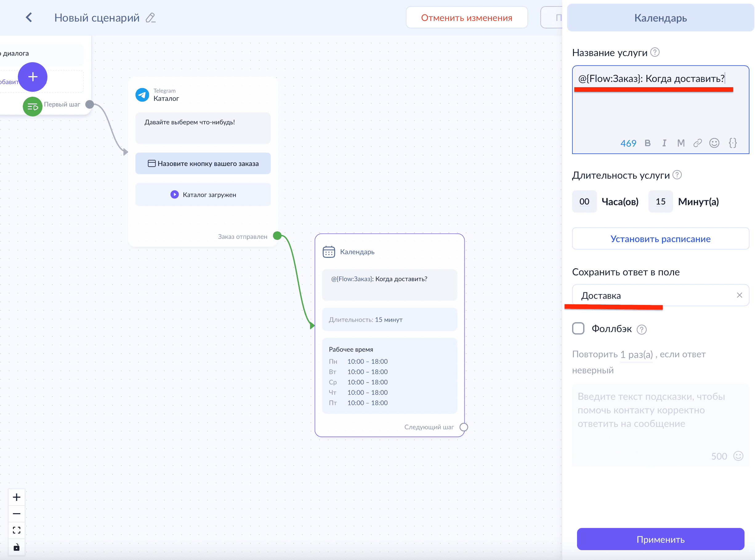Viewport: 755px width, 560px height.
Task: Toggle bold formatting in service name editor
Action: pyautogui.click(x=648, y=143)
